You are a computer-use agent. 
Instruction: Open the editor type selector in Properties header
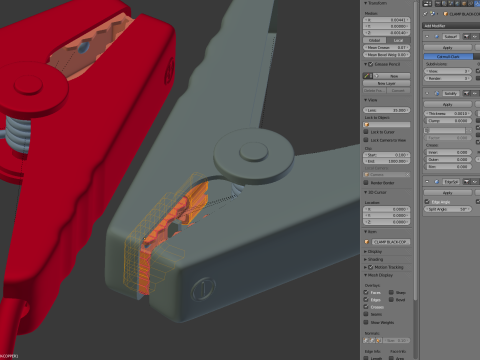[427, 4]
